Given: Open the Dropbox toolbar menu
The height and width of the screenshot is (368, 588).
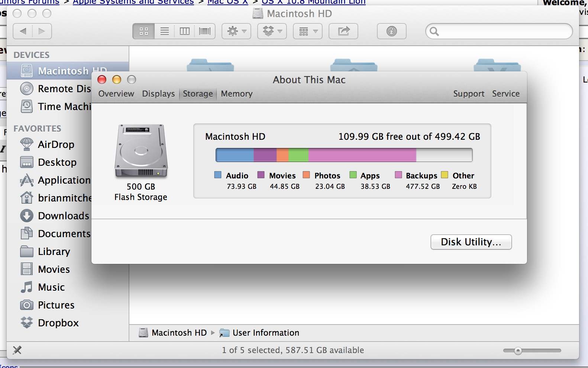Looking at the screenshot, I should tap(272, 31).
